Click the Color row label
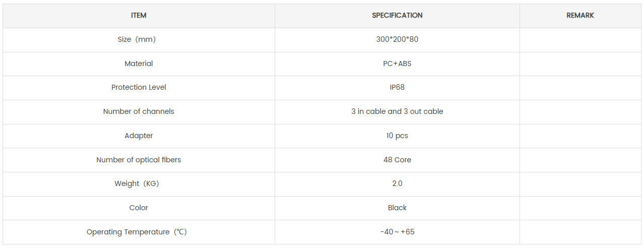 139,208
